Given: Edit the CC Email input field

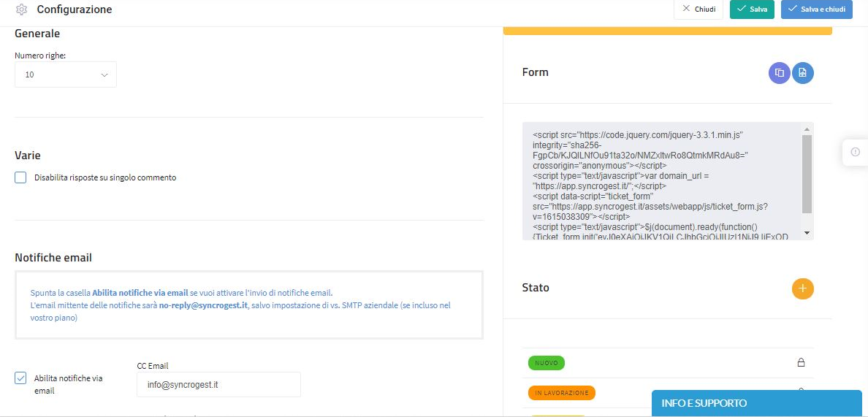Looking at the screenshot, I should [218, 384].
